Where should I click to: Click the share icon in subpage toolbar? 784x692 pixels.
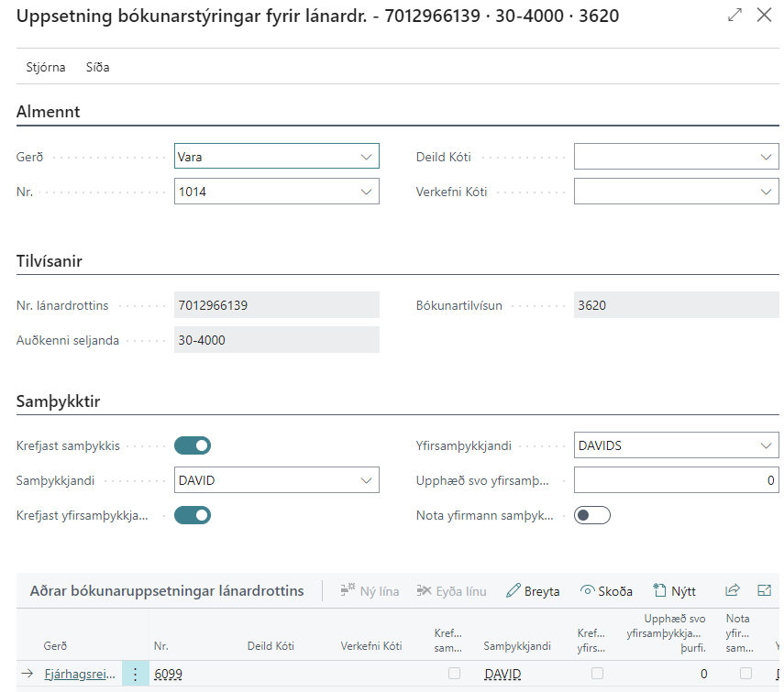[733, 590]
